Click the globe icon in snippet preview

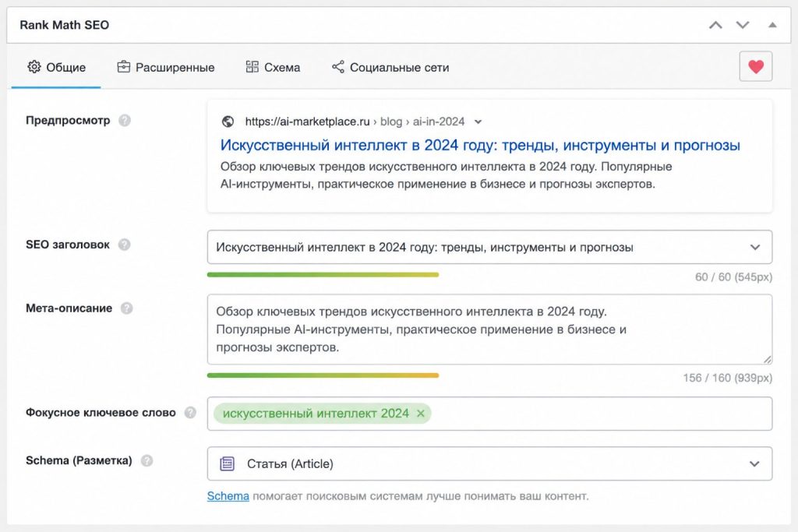(x=228, y=122)
